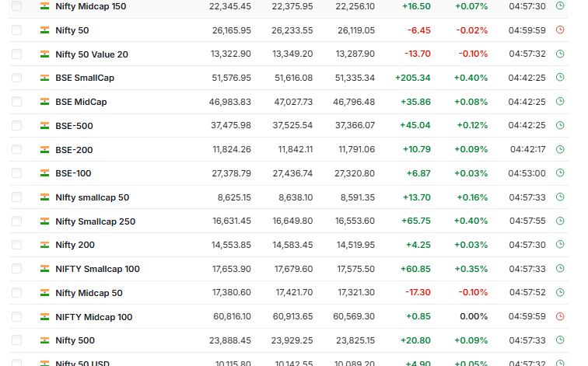
Task: Click the India flag icon beside Nifty 50
Action: (x=44, y=30)
